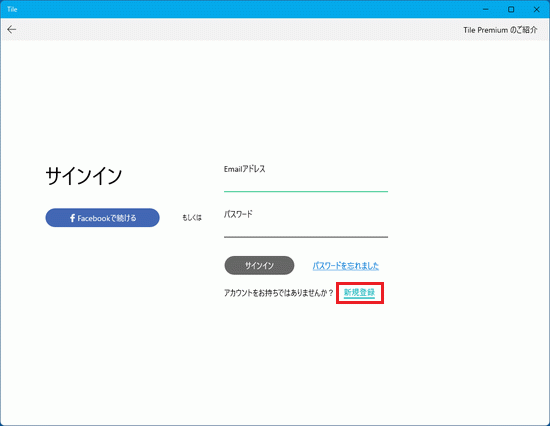Viewport: 550px width, 426px height.
Task: Minimize the Tile window
Action: 486,9
